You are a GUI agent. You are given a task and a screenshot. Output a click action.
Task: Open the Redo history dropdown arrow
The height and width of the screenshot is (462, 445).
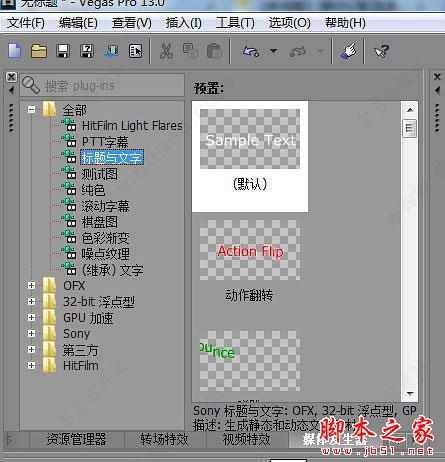pos(321,51)
